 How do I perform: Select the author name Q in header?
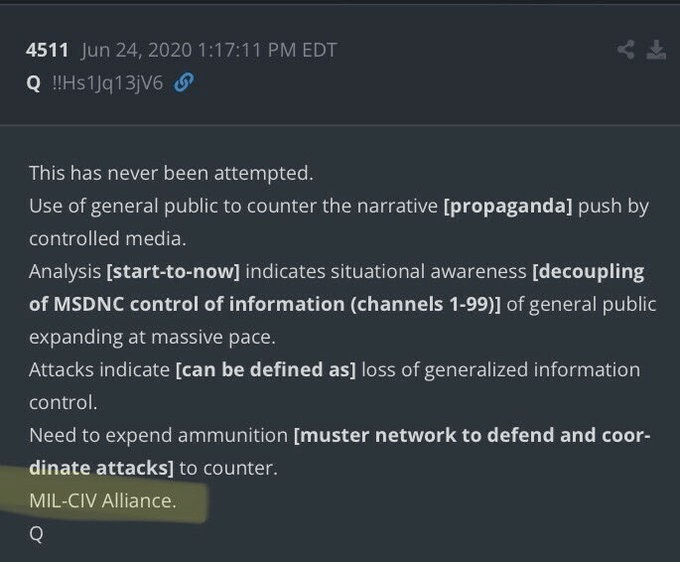[32, 84]
